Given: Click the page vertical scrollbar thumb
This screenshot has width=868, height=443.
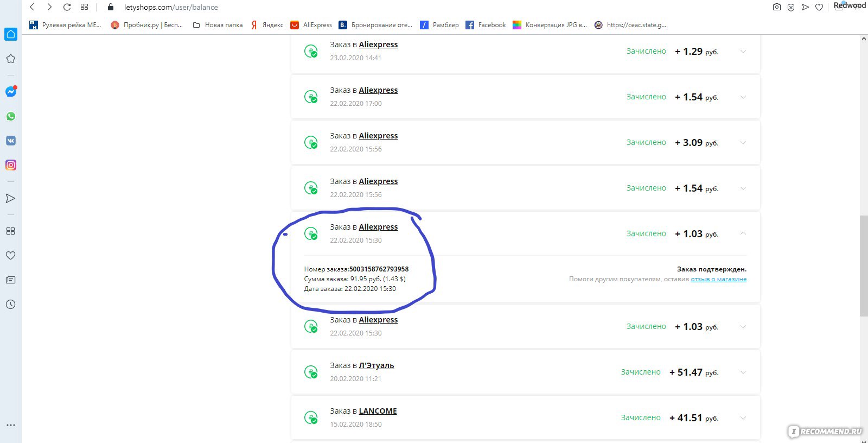Looking at the screenshot, I should [x=864, y=266].
